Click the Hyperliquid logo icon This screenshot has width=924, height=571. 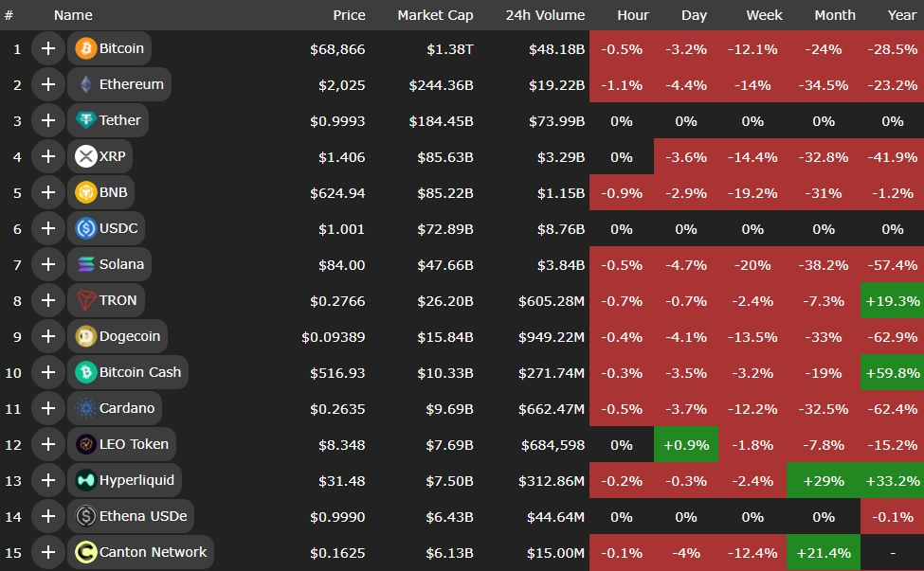point(86,480)
